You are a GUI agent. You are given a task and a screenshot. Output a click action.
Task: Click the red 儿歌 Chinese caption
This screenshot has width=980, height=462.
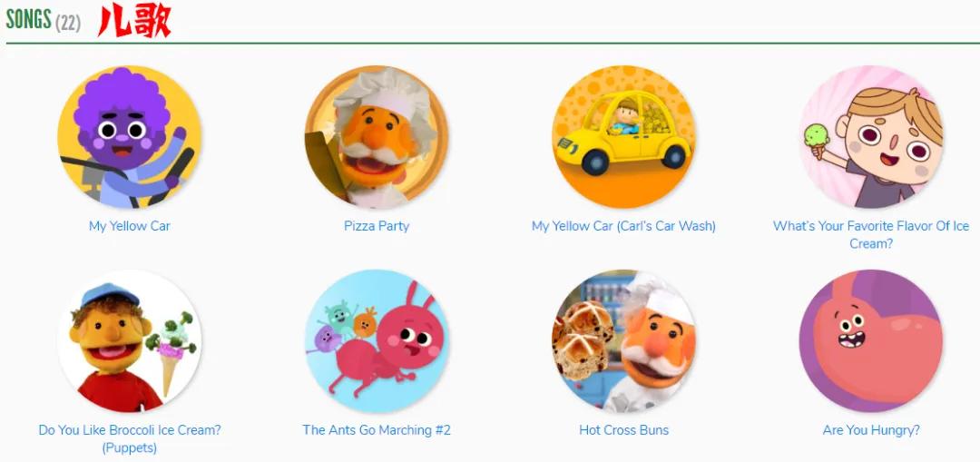133,22
